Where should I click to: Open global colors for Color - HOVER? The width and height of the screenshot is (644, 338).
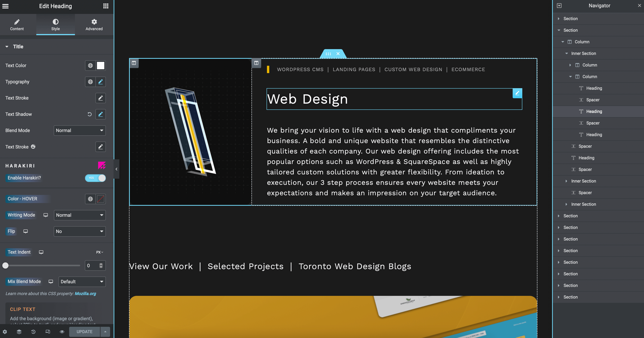(x=90, y=199)
